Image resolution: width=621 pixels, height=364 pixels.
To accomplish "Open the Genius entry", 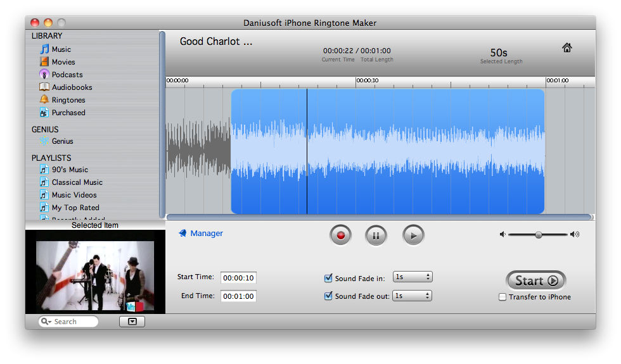I will pyautogui.click(x=63, y=141).
